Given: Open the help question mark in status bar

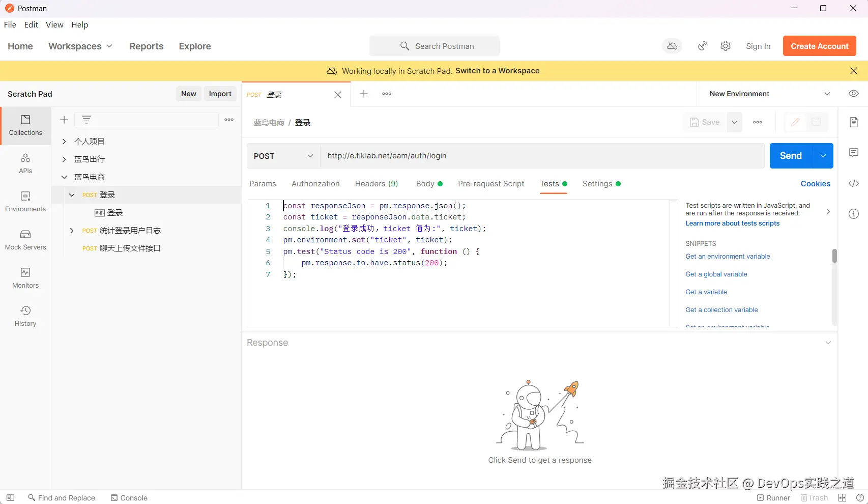Looking at the screenshot, I should [x=860, y=498].
